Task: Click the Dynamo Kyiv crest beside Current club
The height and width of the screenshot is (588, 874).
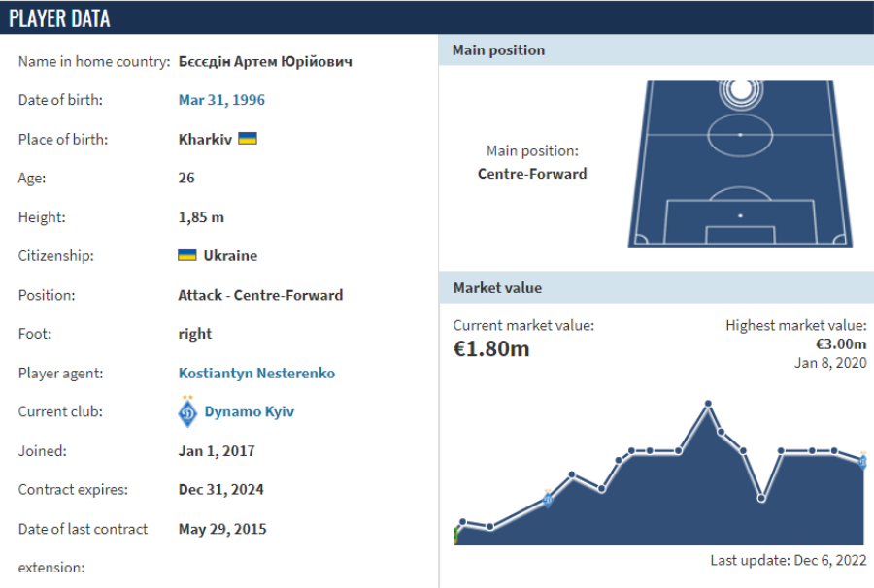Action: tap(188, 411)
